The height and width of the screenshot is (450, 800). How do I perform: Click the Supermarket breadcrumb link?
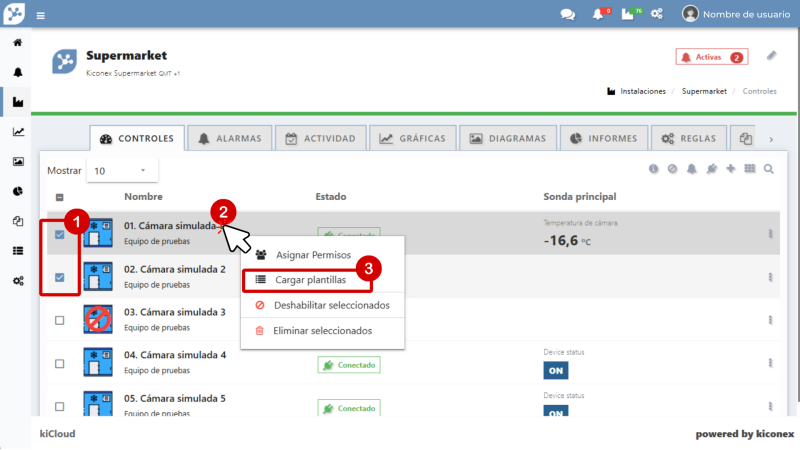704,91
